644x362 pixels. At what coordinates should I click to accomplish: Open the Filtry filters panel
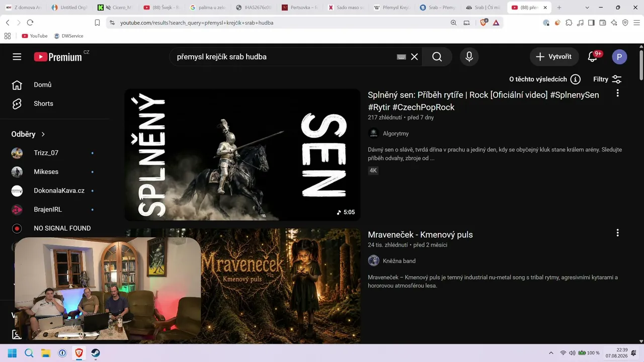click(x=607, y=79)
